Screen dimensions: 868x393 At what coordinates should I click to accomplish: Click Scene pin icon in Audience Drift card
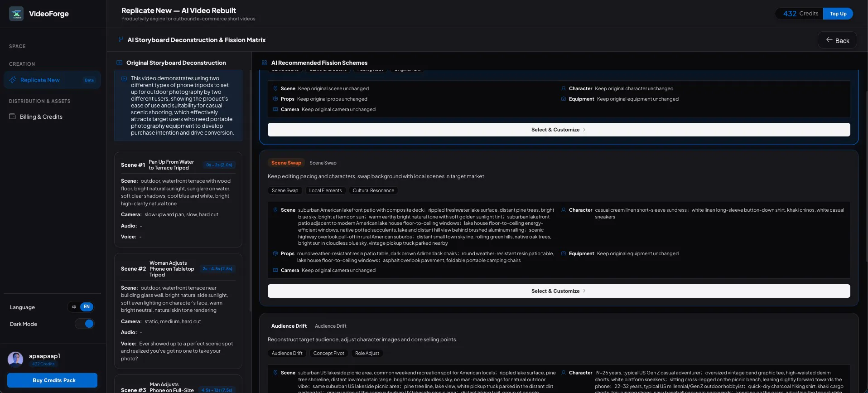pyautogui.click(x=275, y=373)
